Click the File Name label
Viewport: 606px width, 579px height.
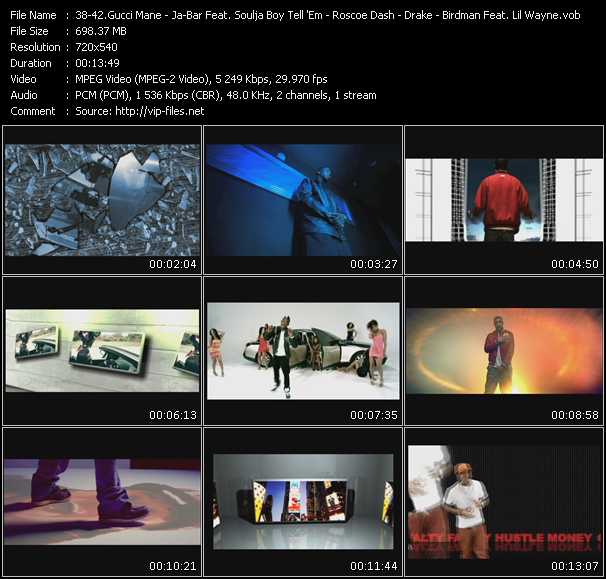tap(33, 15)
